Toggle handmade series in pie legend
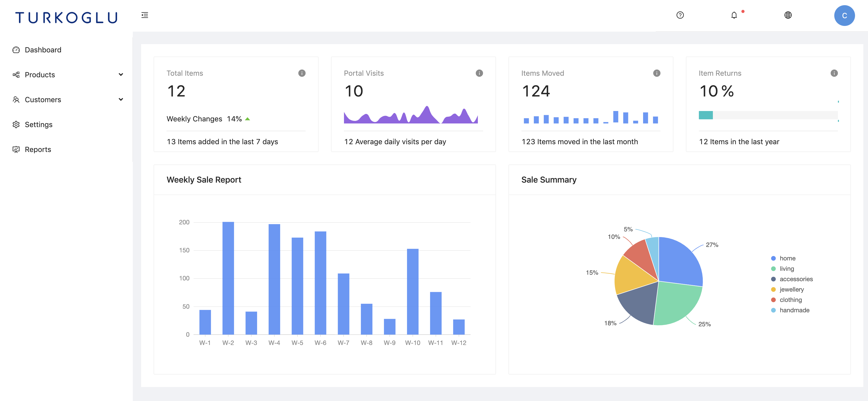The height and width of the screenshot is (401, 868). click(794, 310)
